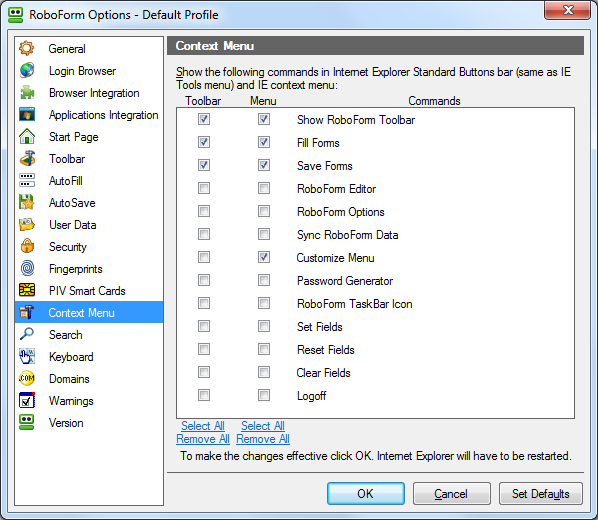Click the 'Show RoboForm Toolbar' command label

point(356,120)
